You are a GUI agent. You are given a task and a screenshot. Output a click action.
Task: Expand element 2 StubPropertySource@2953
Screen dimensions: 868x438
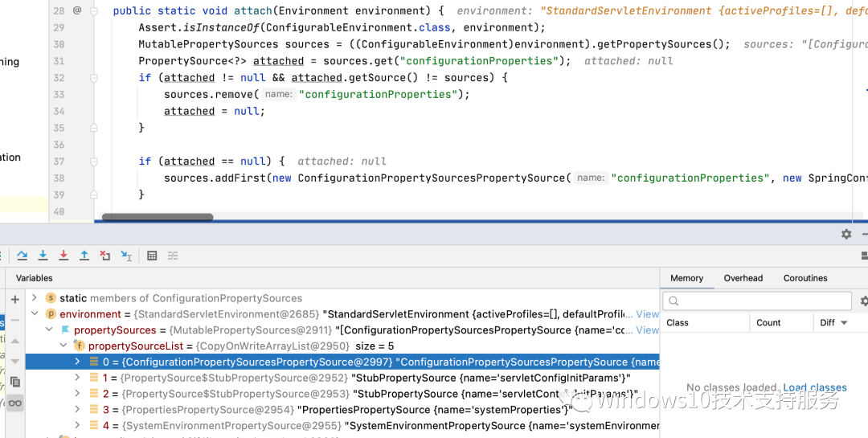point(77,394)
